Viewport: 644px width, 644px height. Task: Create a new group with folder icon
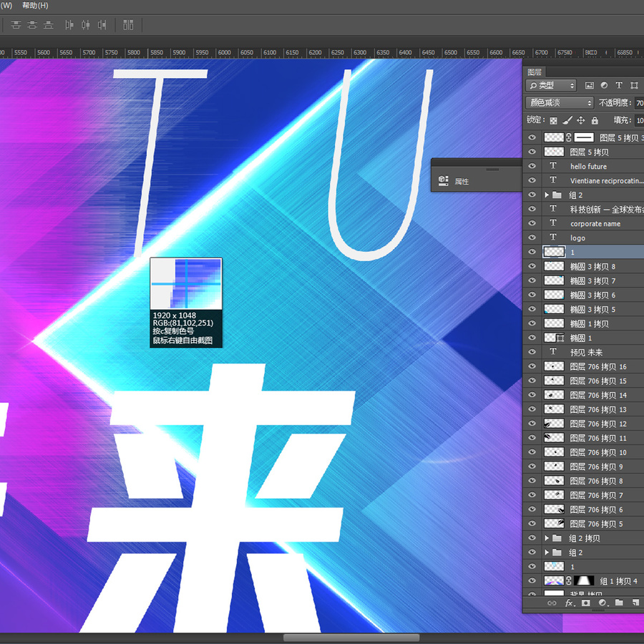pyautogui.click(x=619, y=603)
